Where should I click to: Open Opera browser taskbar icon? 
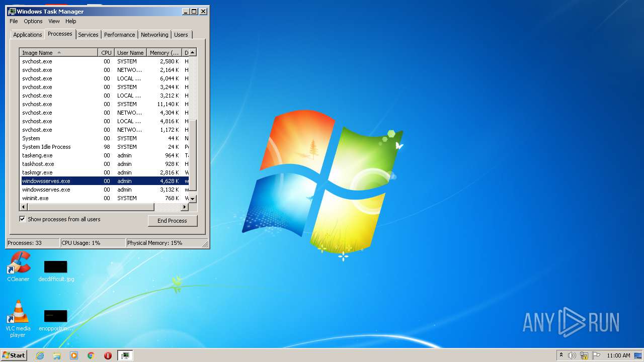(108, 355)
